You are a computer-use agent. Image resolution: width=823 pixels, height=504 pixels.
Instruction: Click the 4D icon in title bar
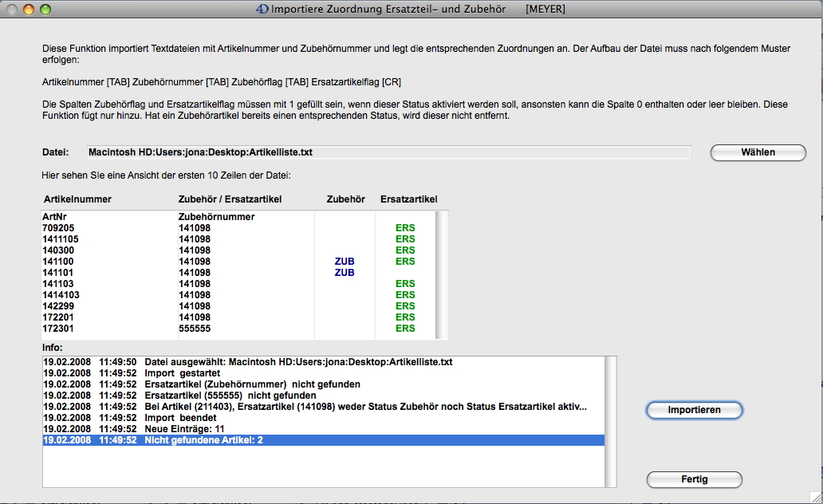(x=261, y=10)
